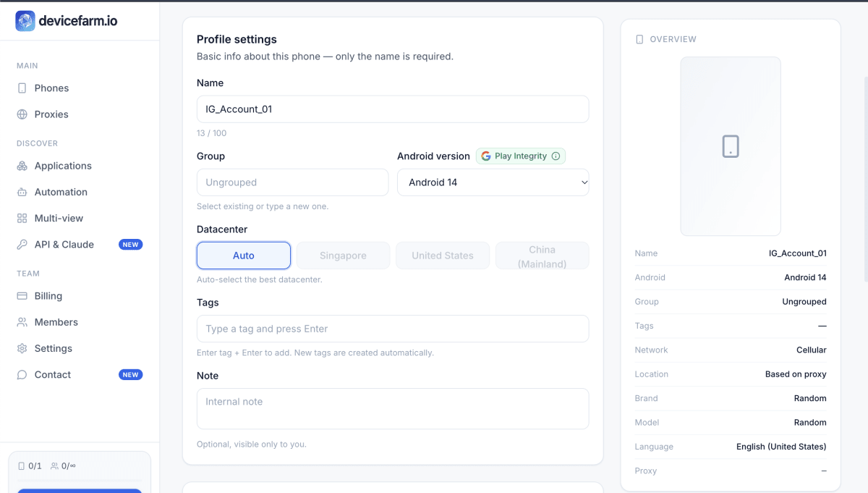The height and width of the screenshot is (493, 868).
Task: Click the Multi-view grid icon
Action: 22,218
